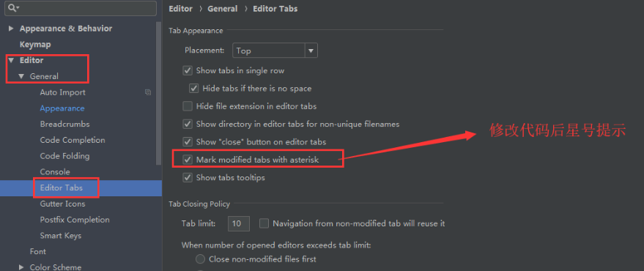644x271 pixels.
Task: Toggle Show tabs in single row
Action: pos(188,70)
